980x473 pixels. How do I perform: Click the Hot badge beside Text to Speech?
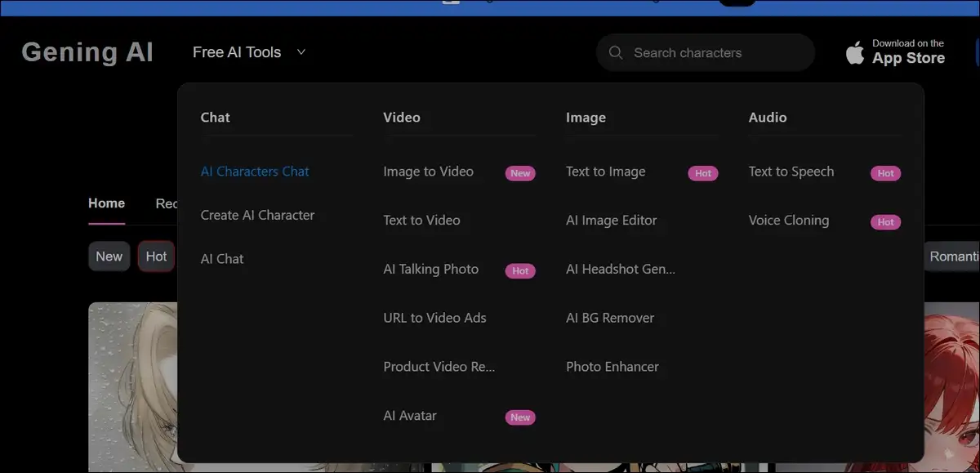(886, 173)
